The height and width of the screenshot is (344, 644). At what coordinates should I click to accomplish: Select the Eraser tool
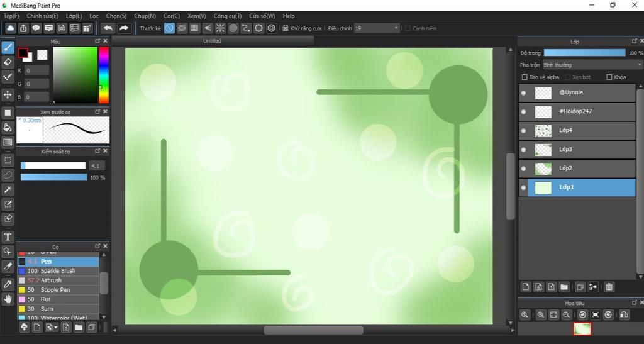pos(8,62)
